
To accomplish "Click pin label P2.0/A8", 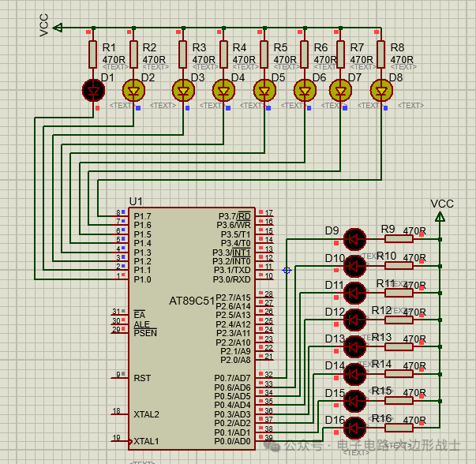I will click(x=235, y=360).
